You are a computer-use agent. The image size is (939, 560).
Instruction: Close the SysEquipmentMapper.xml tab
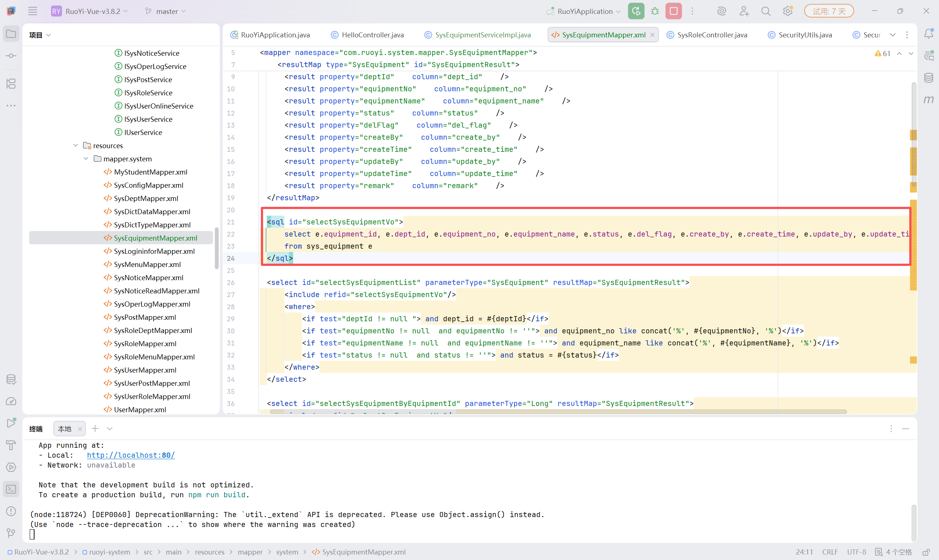[652, 35]
